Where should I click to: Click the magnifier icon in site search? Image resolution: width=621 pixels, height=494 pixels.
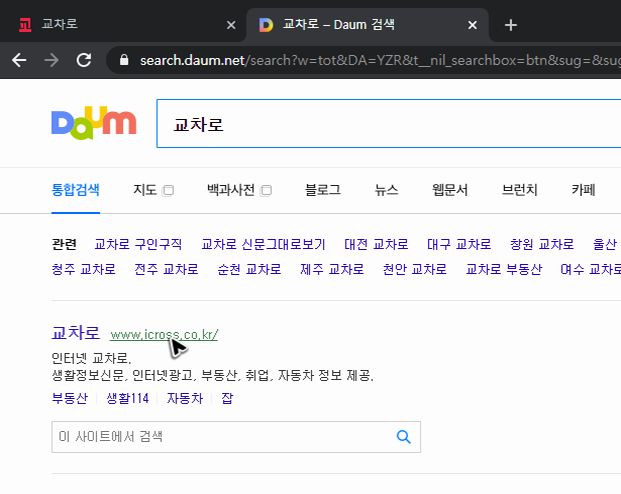click(x=404, y=437)
